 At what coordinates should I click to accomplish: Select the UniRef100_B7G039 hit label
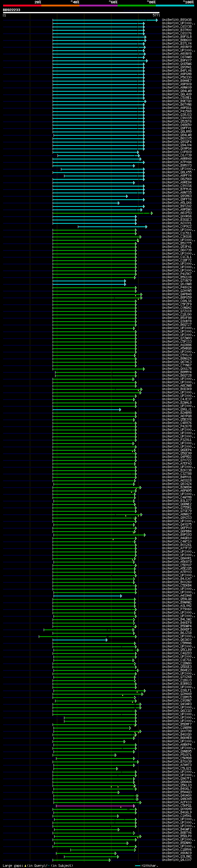pos(177,761)
